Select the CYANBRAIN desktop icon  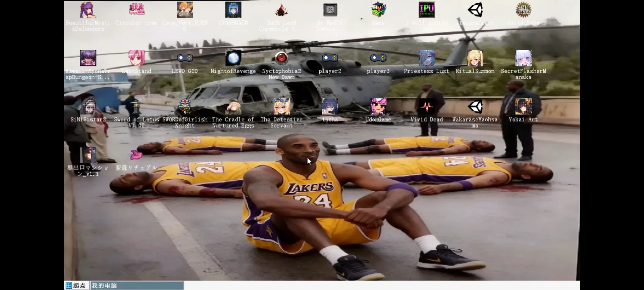click(x=233, y=10)
